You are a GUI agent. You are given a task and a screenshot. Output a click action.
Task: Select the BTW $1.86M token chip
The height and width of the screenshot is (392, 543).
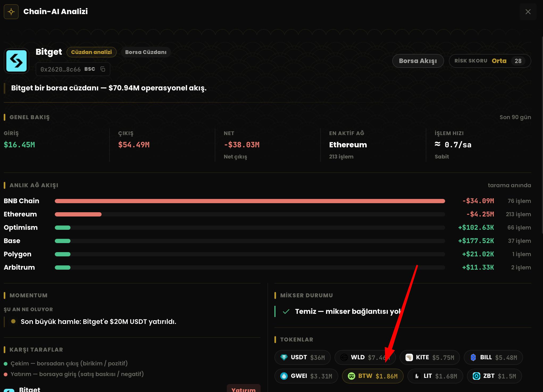(x=373, y=376)
